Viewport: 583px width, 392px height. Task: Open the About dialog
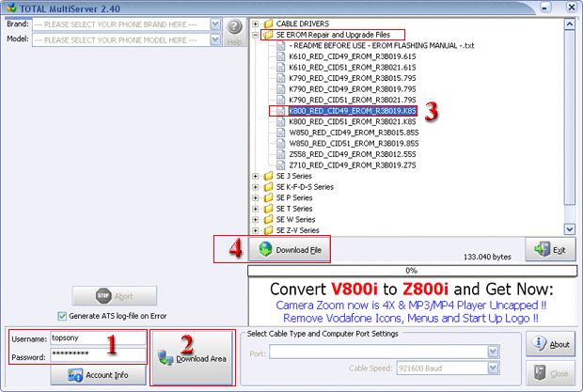tap(550, 344)
